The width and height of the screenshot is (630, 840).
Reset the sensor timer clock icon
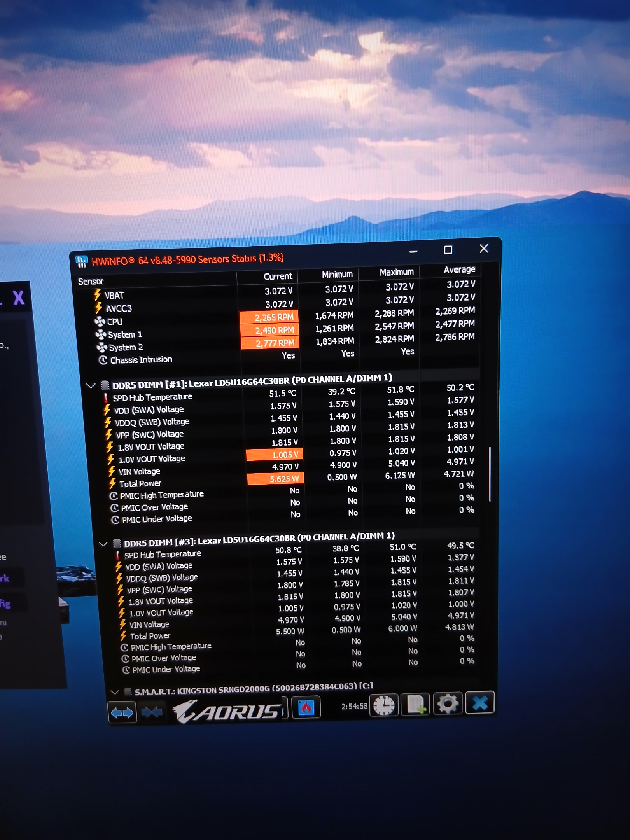click(384, 705)
